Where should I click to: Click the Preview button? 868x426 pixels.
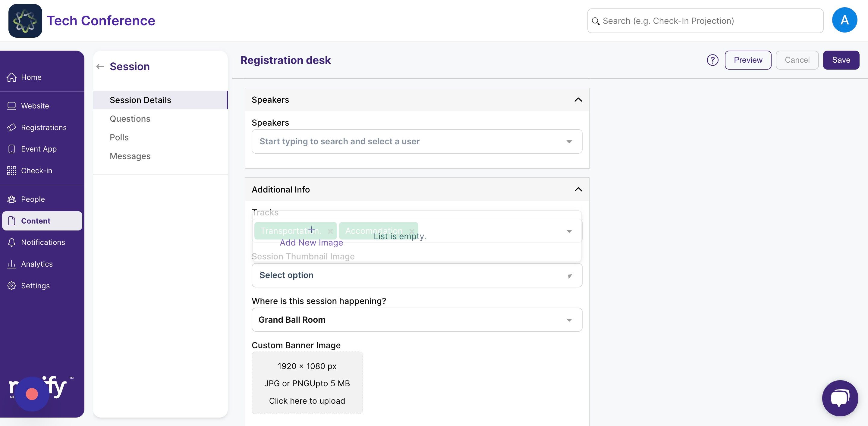[748, 60]
